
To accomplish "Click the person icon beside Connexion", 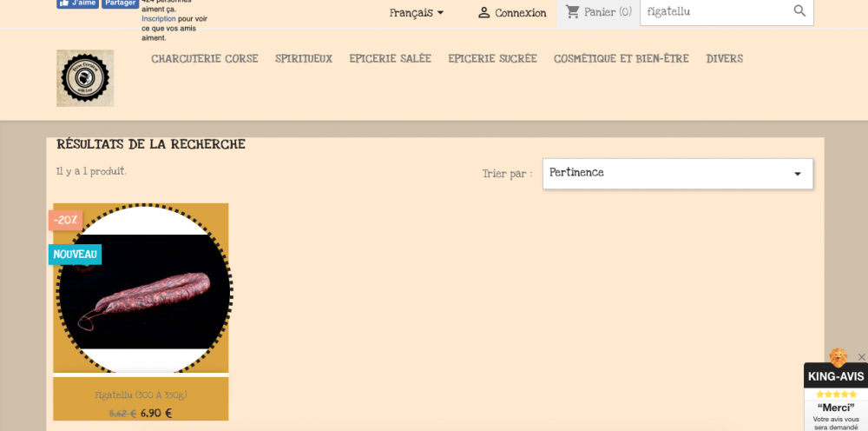I will [483, 13].
